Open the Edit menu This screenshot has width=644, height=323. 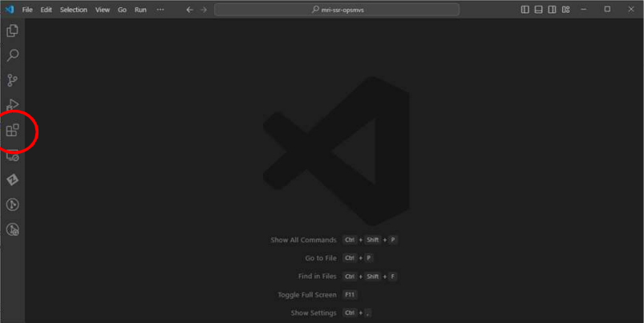[46, 10]
